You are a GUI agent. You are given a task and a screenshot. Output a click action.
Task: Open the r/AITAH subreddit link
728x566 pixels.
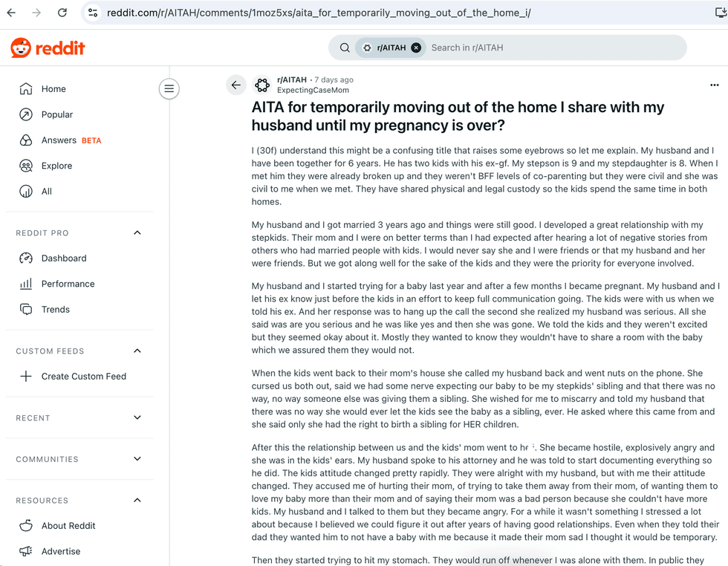pyautogui.click(x=291, y=79)
